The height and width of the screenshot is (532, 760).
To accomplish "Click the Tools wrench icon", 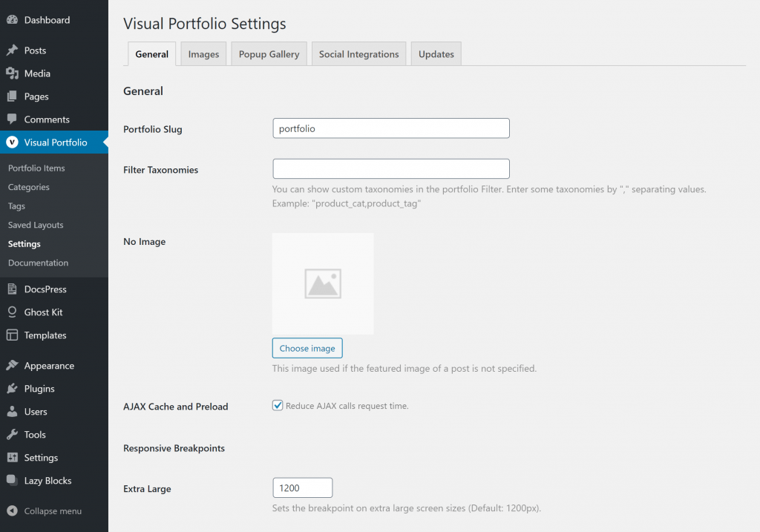I will pyautogui.click(x=12, y=435).
